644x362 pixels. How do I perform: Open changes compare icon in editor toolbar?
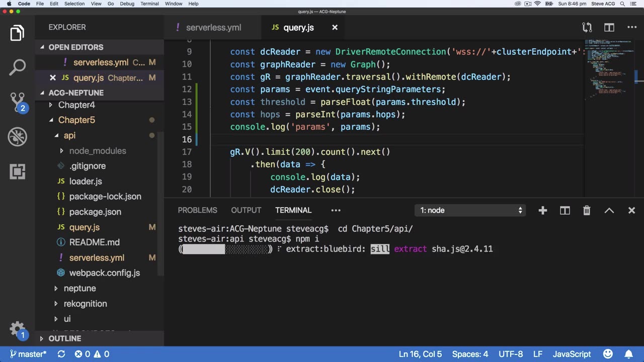[587, 28]
